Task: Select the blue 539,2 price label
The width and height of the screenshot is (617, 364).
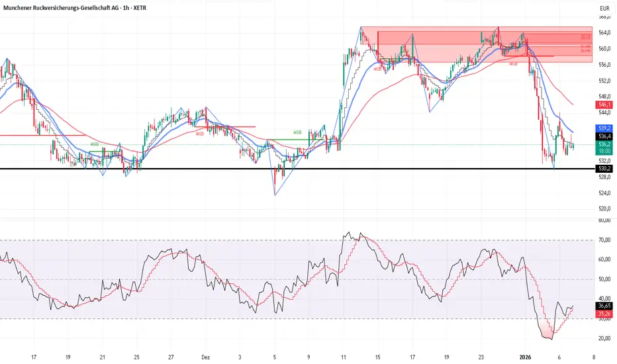Action: [604, 128]
